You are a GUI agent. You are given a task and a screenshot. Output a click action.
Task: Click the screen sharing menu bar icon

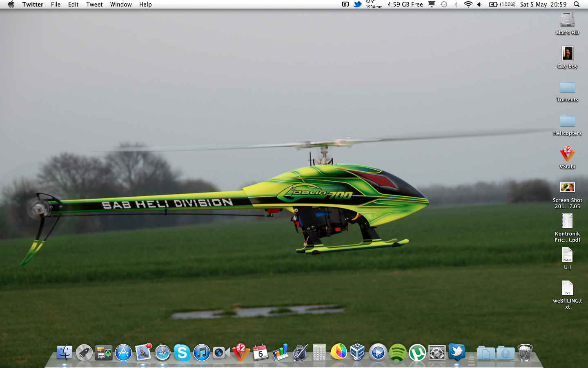coord(345,4)
